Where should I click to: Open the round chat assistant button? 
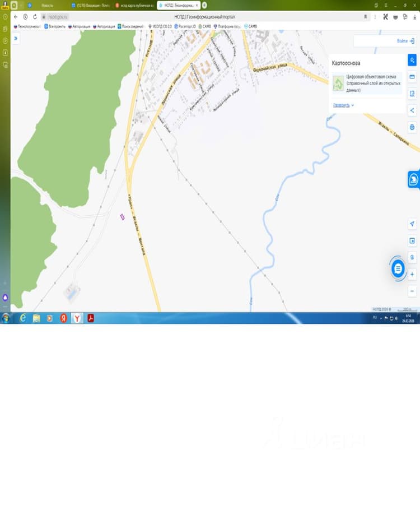pos(398,268)
